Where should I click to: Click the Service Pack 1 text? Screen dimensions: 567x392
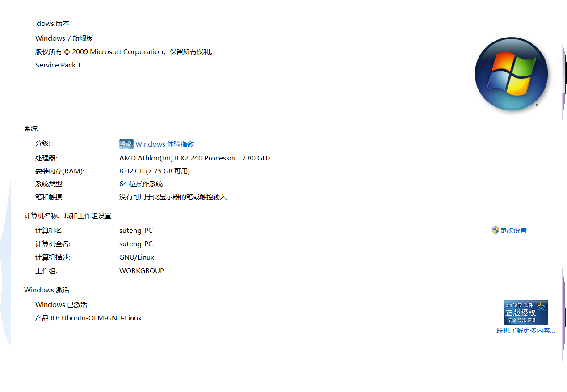pyautogui.click(x=58, y=65)
